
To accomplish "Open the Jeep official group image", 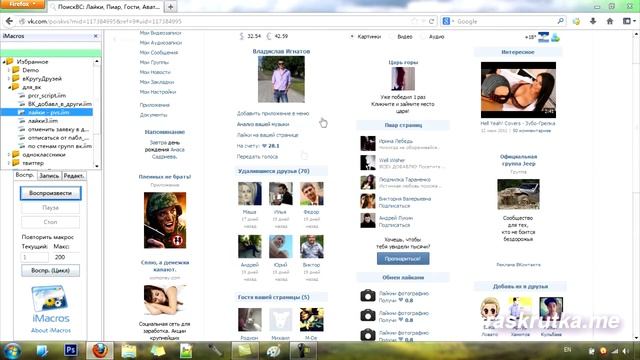I will (518, 194).
